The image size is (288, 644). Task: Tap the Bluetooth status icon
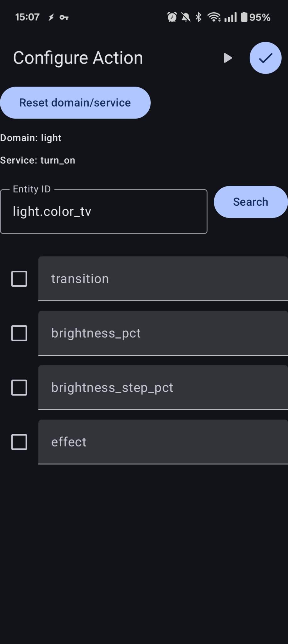pyautogui.click(x=198, y=17)
